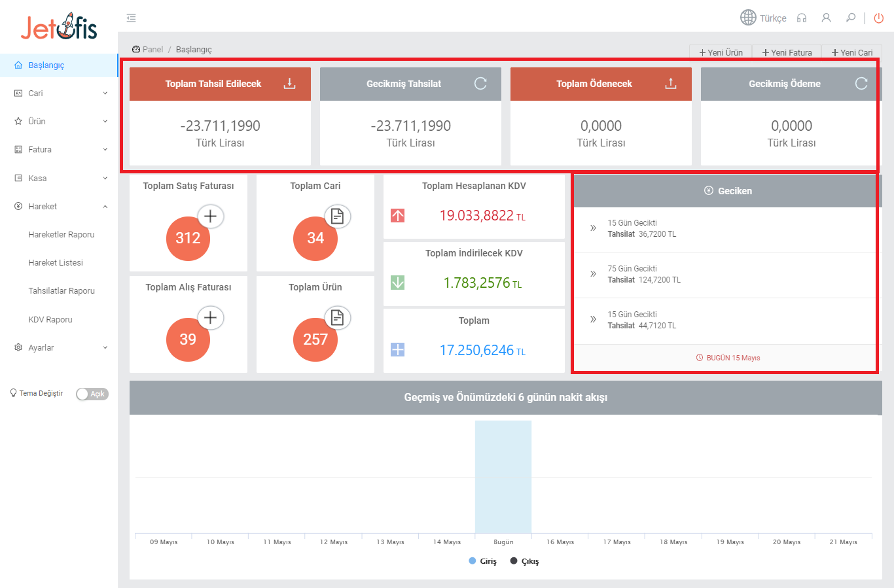This screenshot has width=894, height=588.
Task: Open support headset icon
Action: click(x=802, y=18)
